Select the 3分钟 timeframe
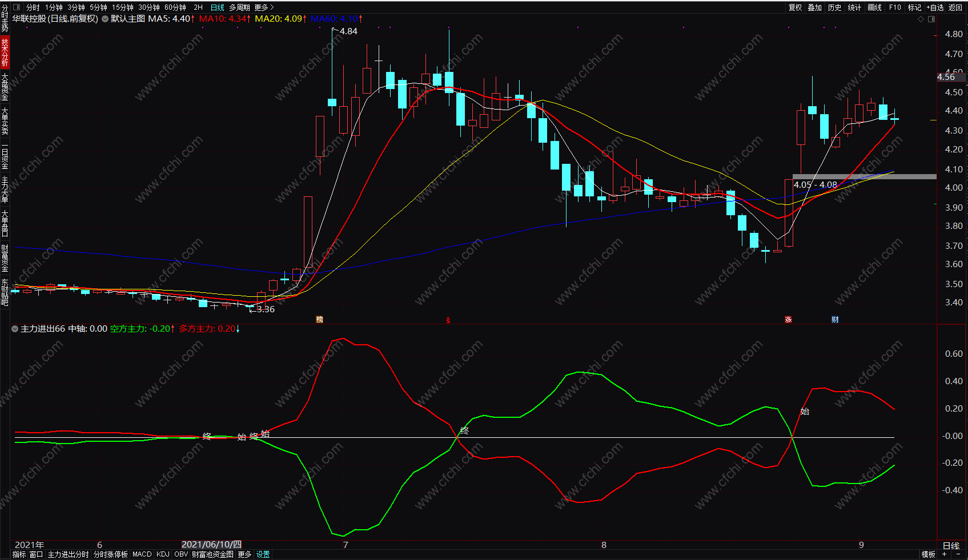This screenshot has height=560, width=968. coord(76,7)
